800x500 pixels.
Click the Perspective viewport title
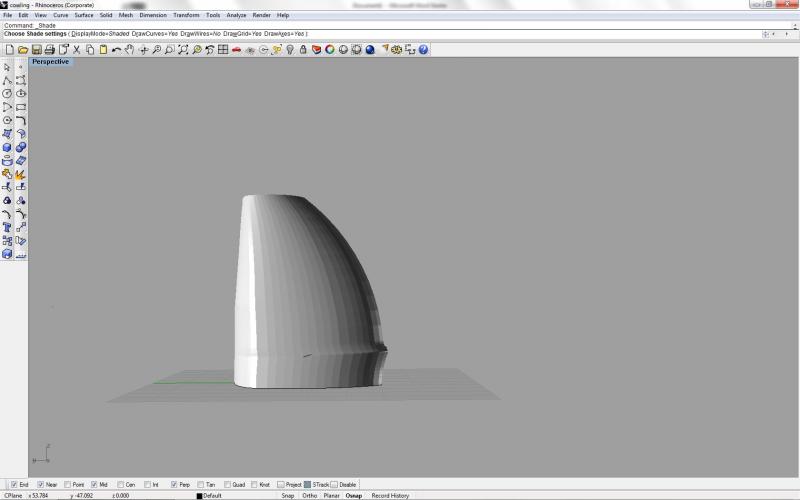coord(51,62)
